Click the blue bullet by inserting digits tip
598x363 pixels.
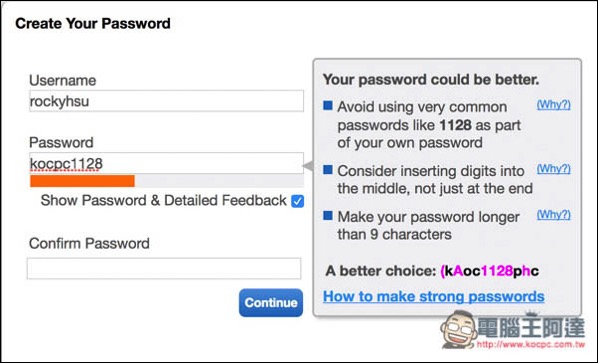328,170
